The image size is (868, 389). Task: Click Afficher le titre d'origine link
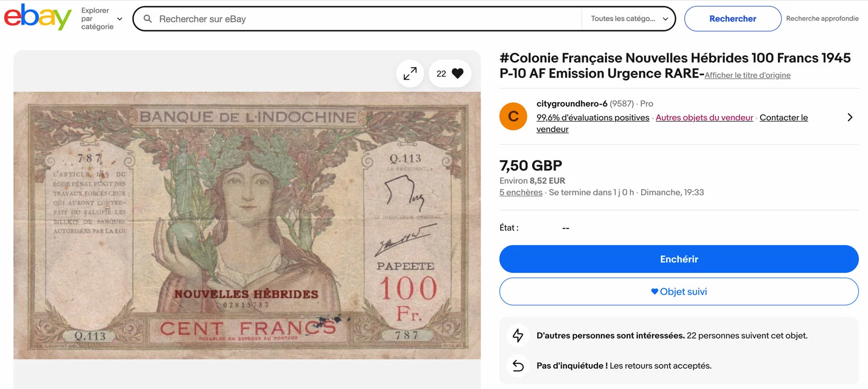[x=747, y=75]
